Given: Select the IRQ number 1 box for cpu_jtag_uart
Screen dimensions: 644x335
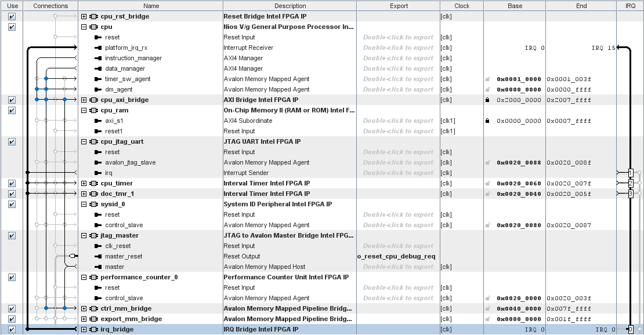Looking at the screenshot, I should pos(631,173).
